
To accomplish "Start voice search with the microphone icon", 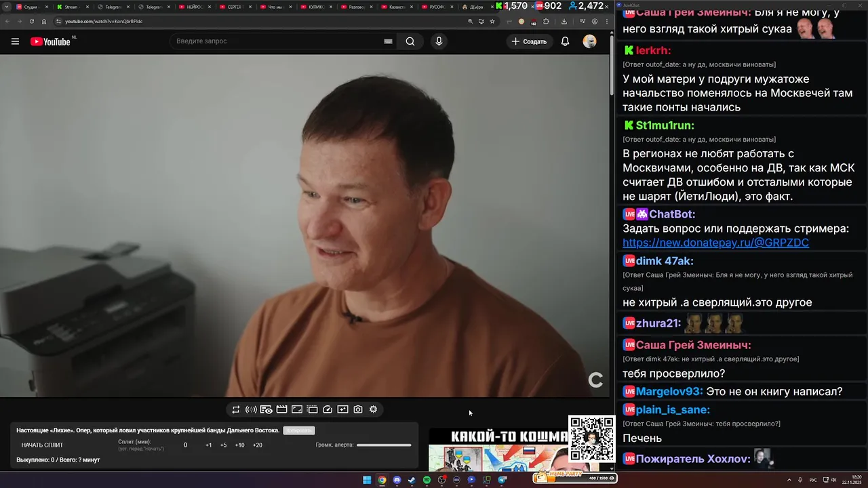I will pyautogui.click(x=439, y=41).
